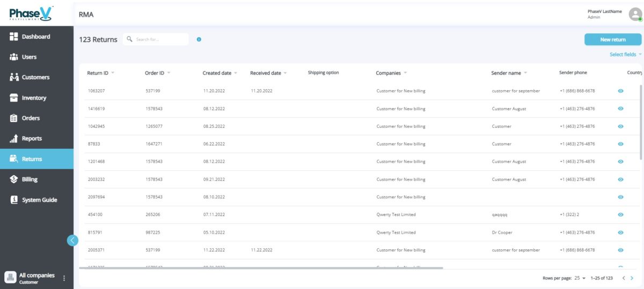Click the user avatar icon

pos(635,14)
